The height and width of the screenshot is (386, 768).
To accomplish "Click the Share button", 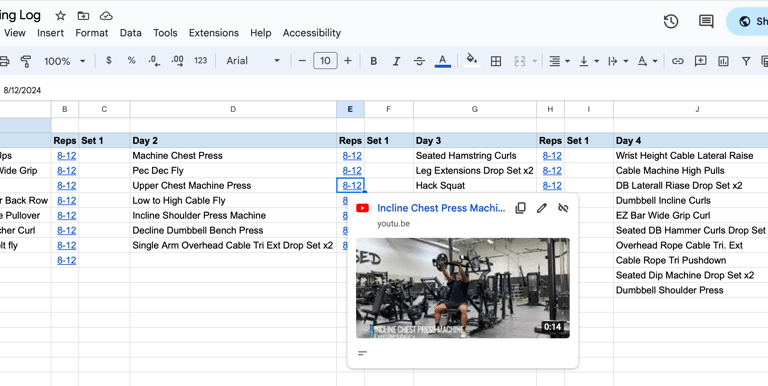I will (x=748, y=21).
